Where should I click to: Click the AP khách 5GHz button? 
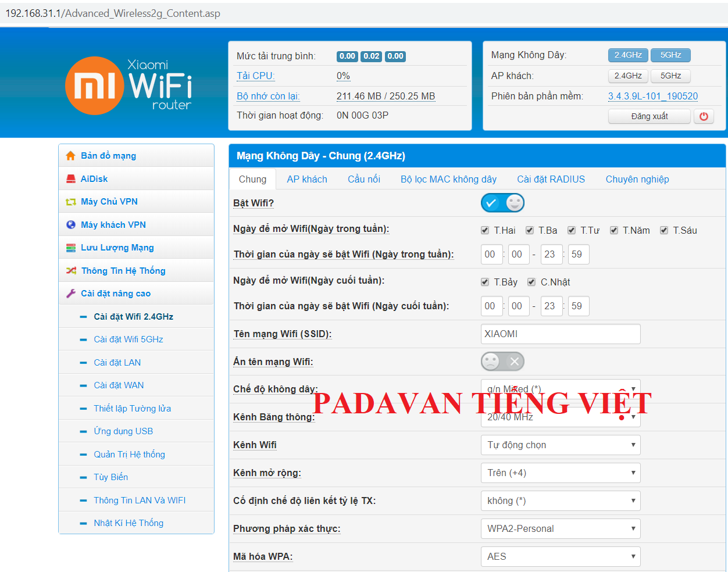(x=670, y=76)
